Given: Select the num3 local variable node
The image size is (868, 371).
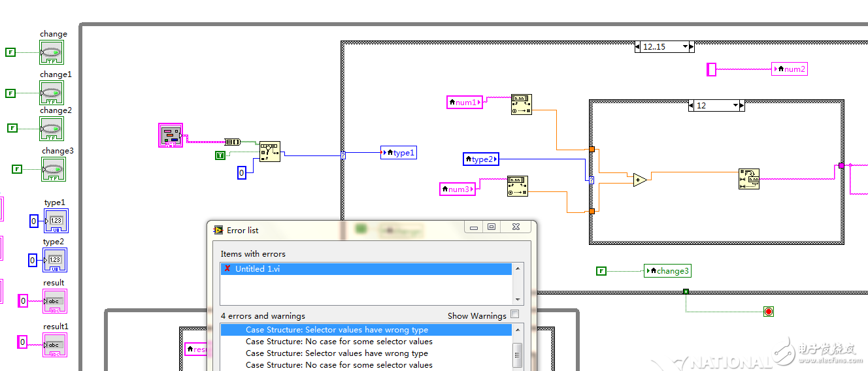Looking at the screenshot, I should tap(458, 189).
